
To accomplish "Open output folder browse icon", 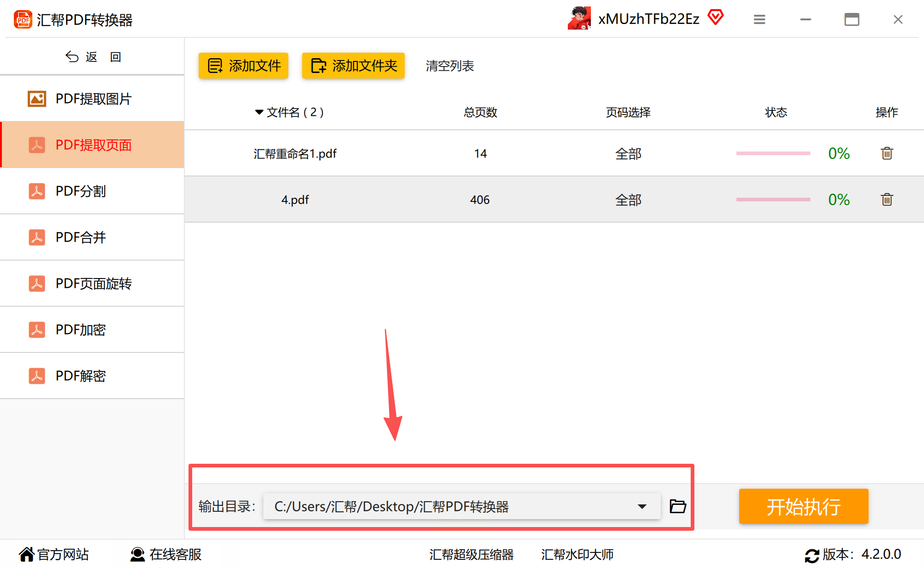I will point(678,506).
